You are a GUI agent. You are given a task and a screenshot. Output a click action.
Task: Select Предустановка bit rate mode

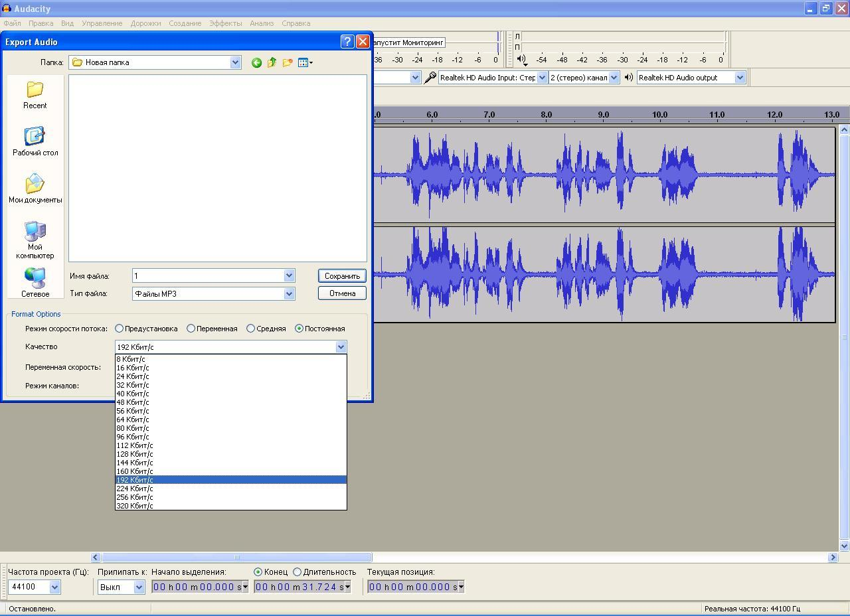click(x=119, y=329)
